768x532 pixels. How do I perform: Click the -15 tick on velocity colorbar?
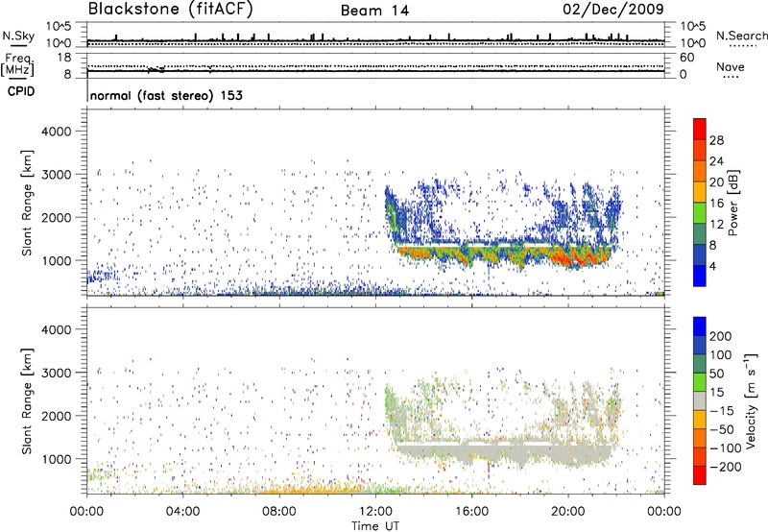722,410
